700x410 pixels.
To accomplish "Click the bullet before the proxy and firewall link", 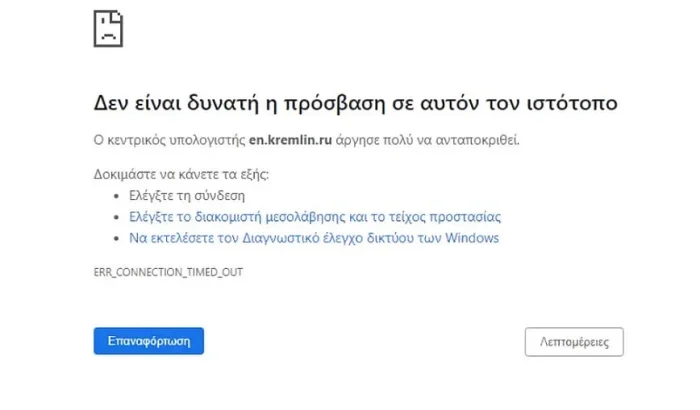I will [117, 218].
